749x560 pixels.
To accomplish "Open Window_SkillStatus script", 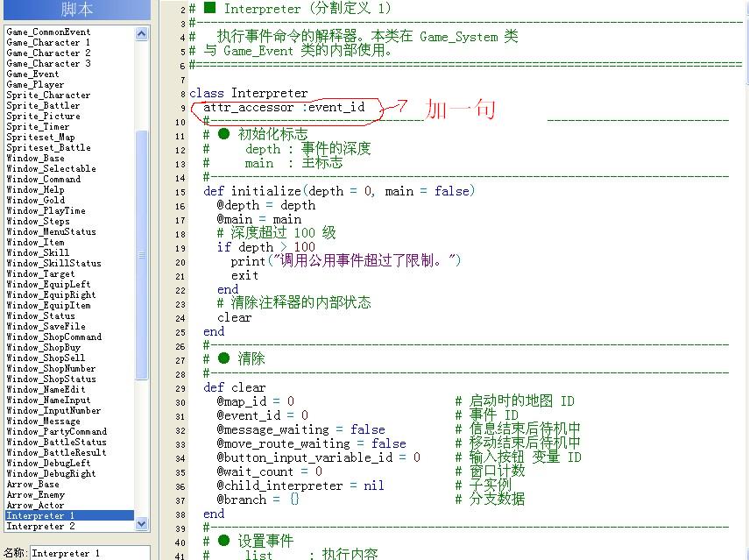I will 54,263.
